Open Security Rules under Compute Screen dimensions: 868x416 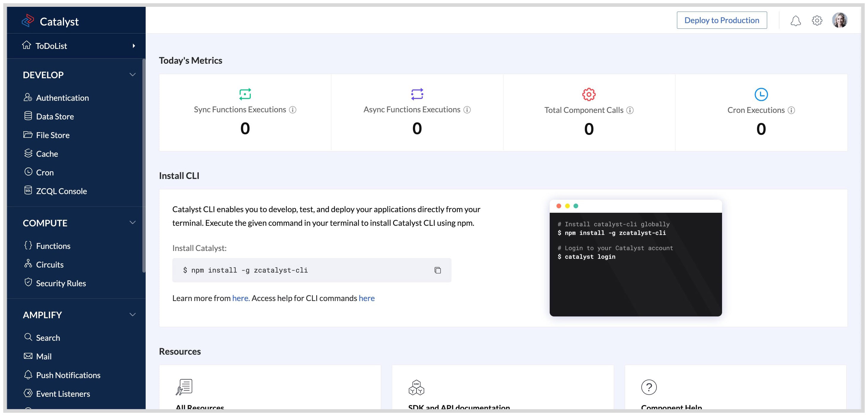[x=61, y=283]
